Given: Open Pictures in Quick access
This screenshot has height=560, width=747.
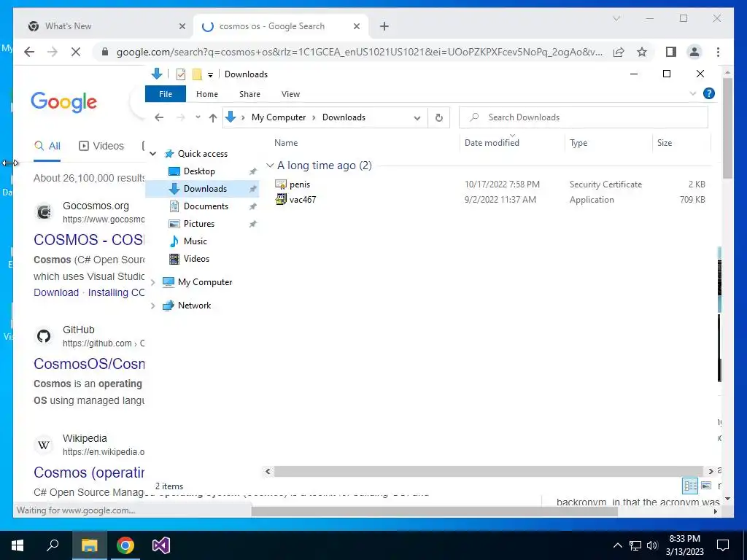Looking at the screenshot, I should (x=199, y=223).
